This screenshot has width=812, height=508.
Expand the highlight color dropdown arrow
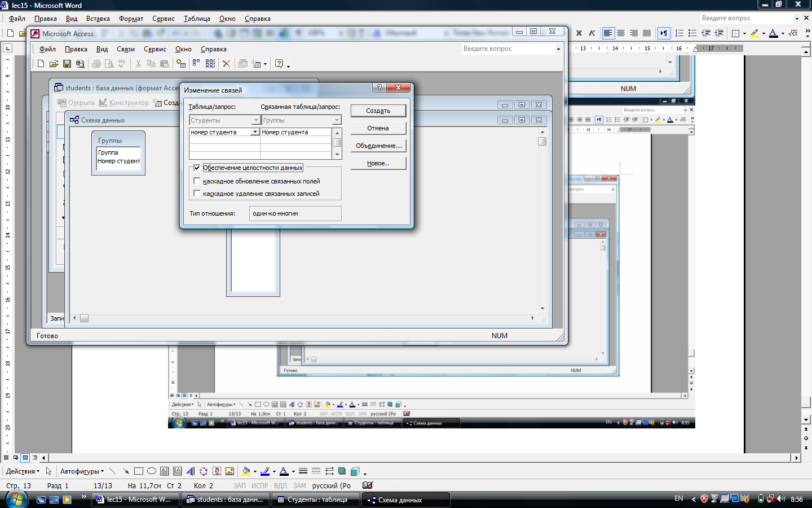[x=764, y=34]
